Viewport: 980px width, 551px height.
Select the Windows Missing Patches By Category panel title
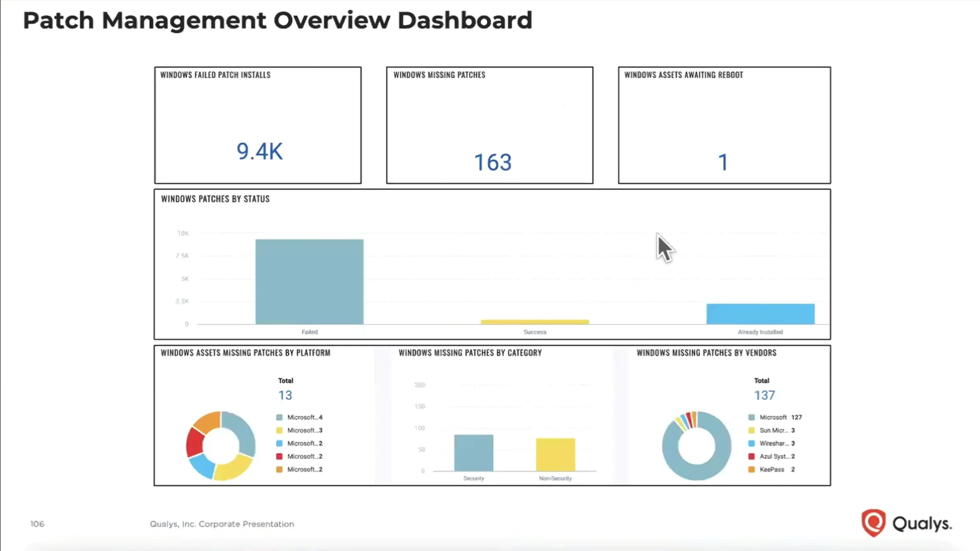pos(470,353)
